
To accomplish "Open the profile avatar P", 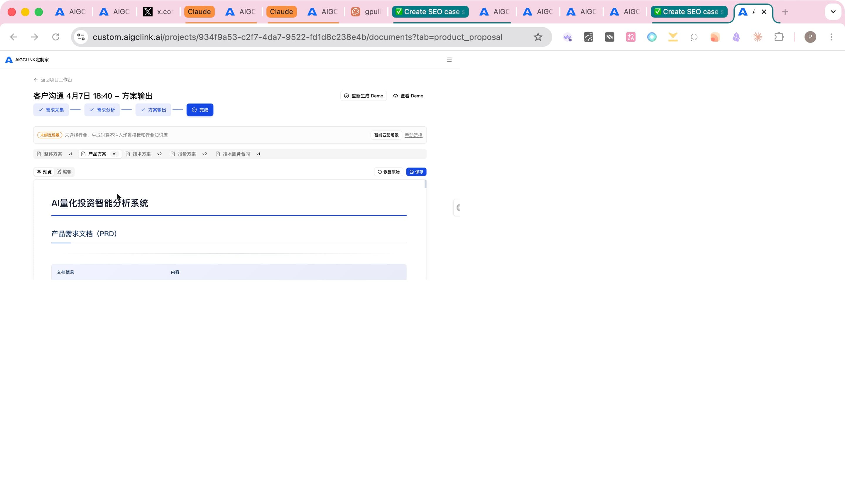I will tap(810, 37).
